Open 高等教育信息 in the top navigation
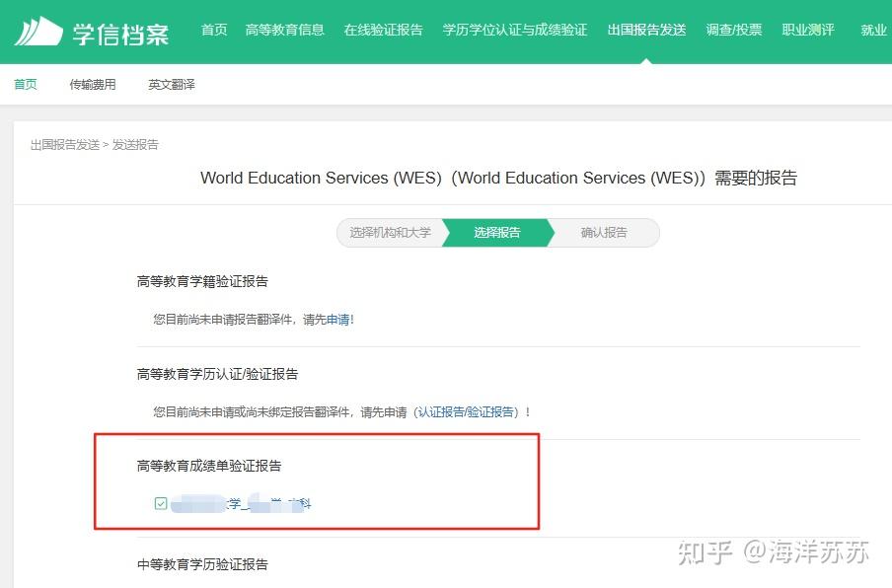Screen dimensions: 892x588 (284, 30)
